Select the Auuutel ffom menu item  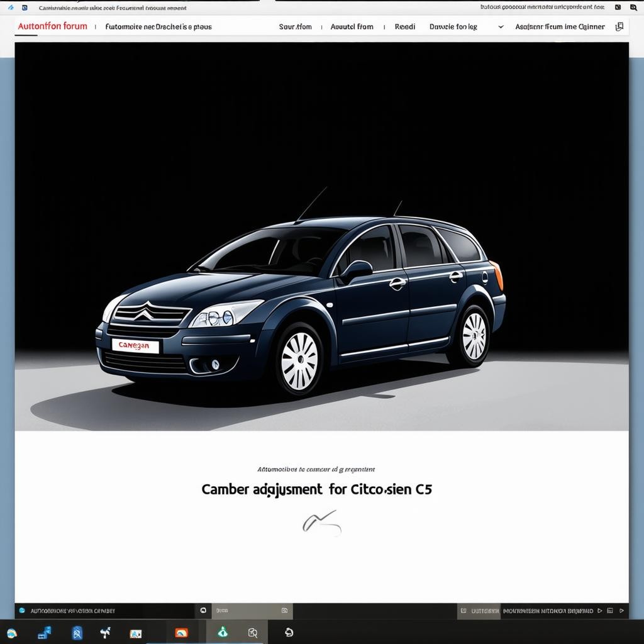click(x=352, y=26)
